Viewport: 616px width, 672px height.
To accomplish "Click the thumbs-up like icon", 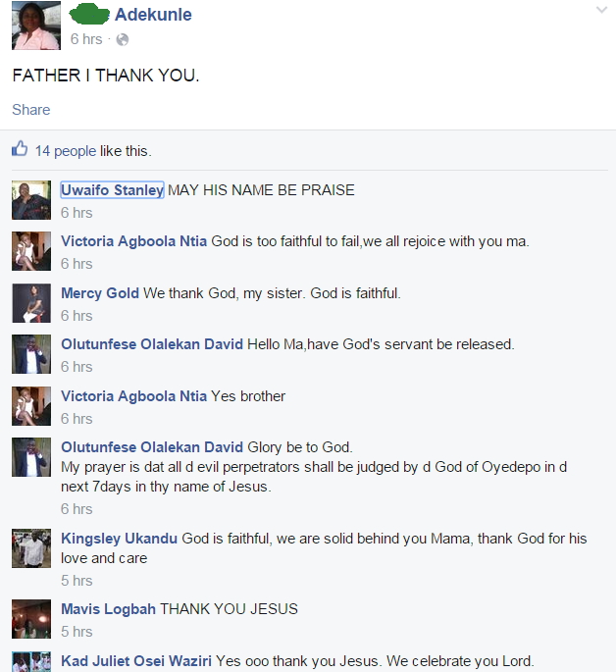I will tap(20, 149).
